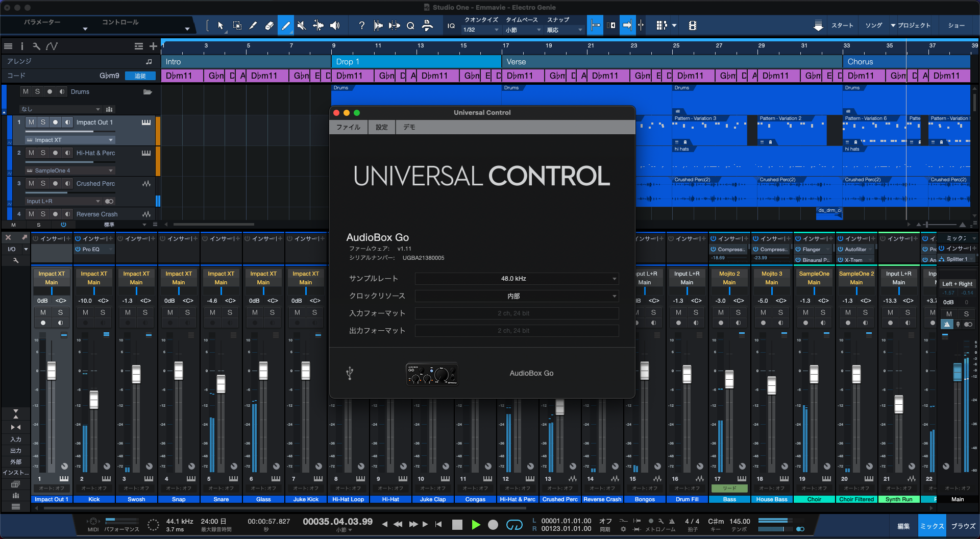Viewport: 980px width, 539px height.
Task: Mute the Bass mixer channel
Action: pos(721,312)
